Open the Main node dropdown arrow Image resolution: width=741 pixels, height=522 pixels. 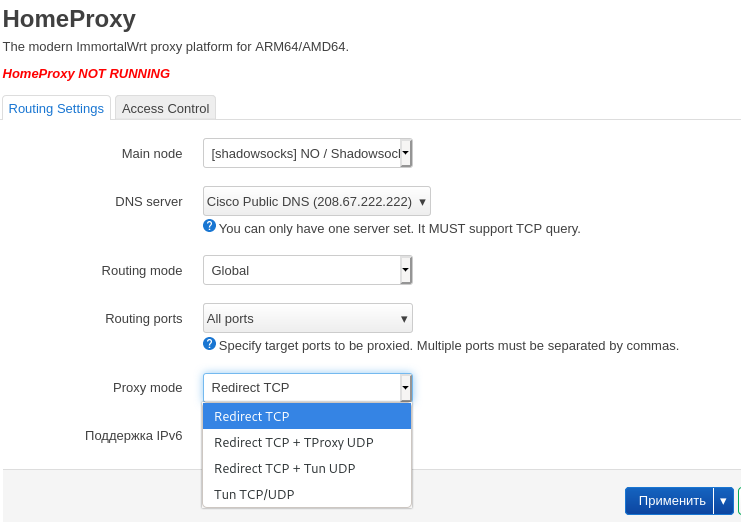click(405, 153)
